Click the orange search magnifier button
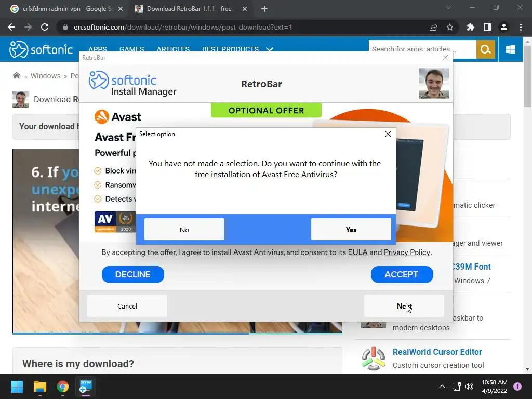Screen dimensions: 532x399 (x=486, y=49)
